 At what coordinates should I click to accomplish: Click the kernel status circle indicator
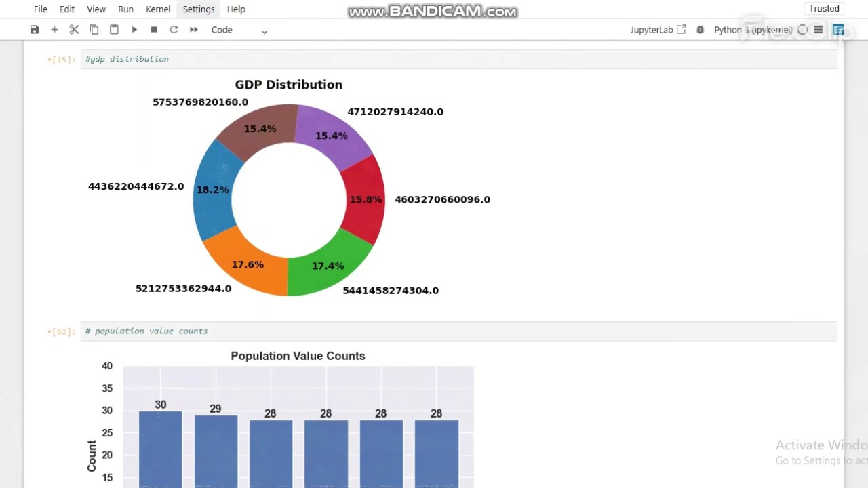(x=803, y=30)
